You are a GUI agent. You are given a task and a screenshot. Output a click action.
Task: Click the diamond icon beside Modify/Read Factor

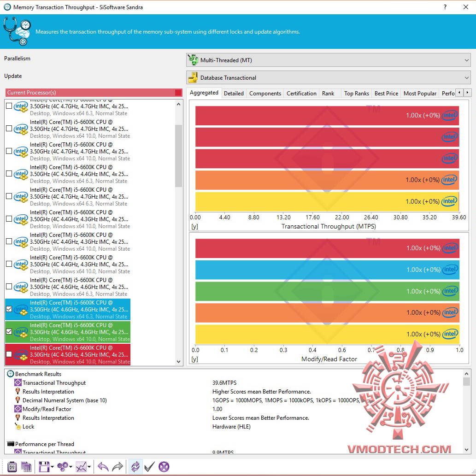[x=18, y=409]
